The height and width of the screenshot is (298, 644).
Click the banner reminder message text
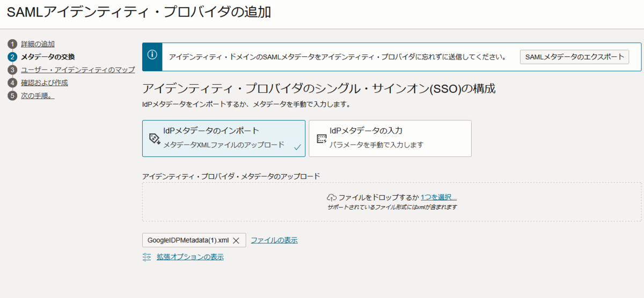pos(338,57)
